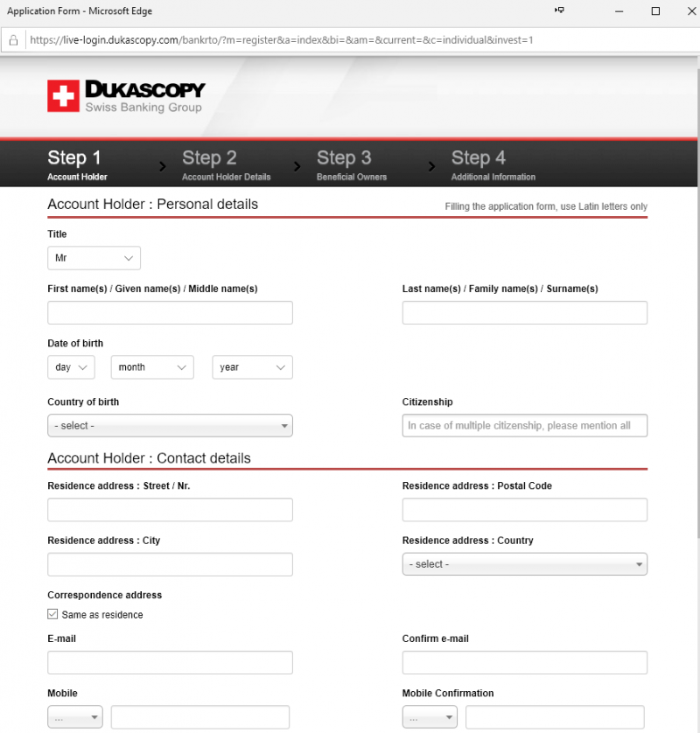Click the URL address bar text
Image resolution: width=700 pixels, height=733 pixels.
point(282,40)
